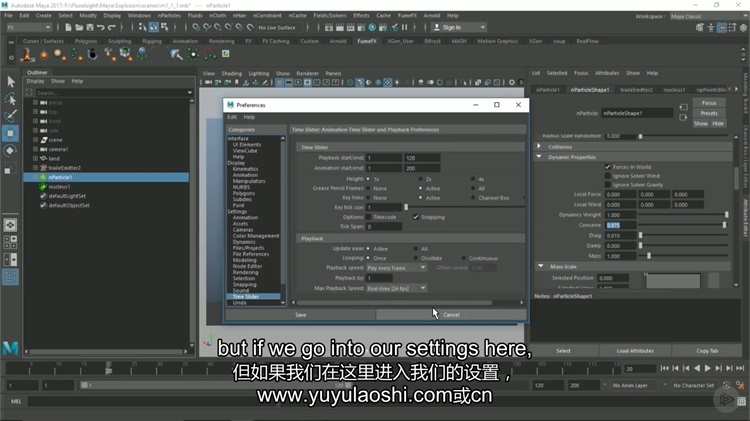Set Update view to All
The width and height of the screenshot is (750, 421).
click(x=416, y=249)
